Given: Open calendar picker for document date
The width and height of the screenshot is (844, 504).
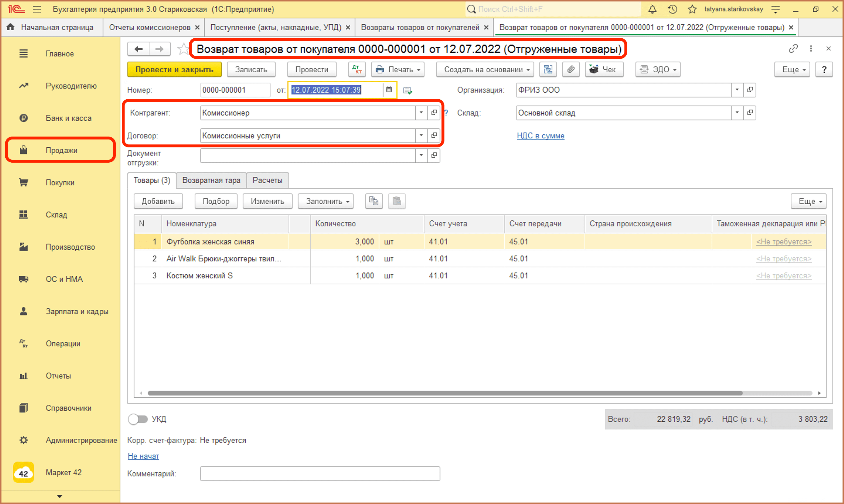Looking at the screenshot, I should 389,90.
